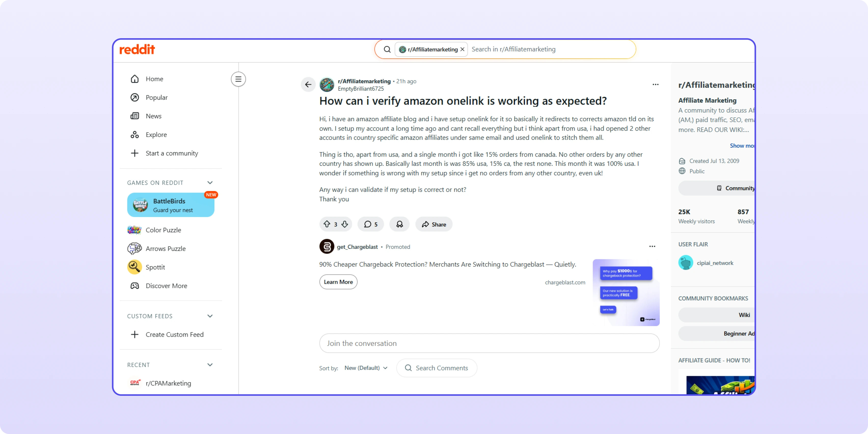The image size is (868, 434).
Task: Go back using the left arrow button
Action: click(308, 84)
